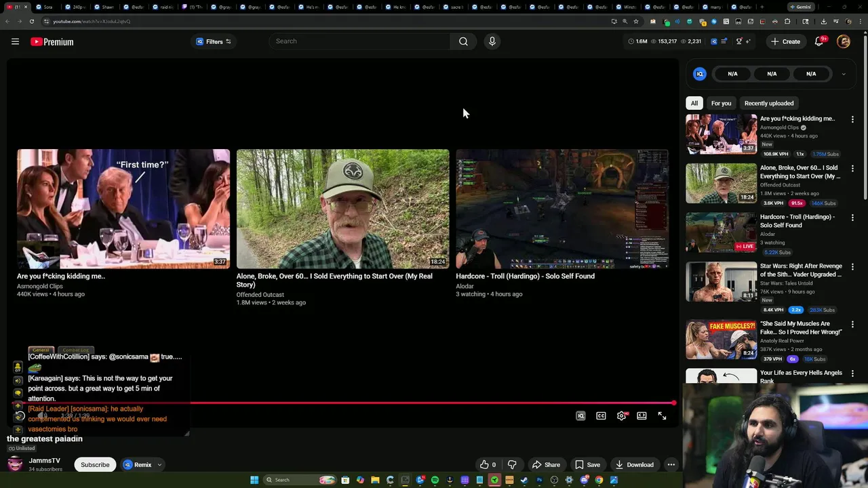The height and width of the screenshot is (488, 868).
Task: Open options for 'Are you f*cking kidding me' sidebar video
Action: tap(852, 119)
